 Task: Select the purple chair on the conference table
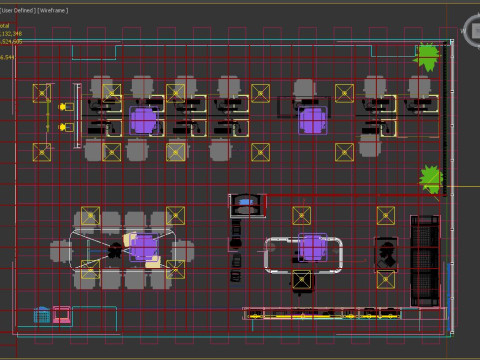[144, 247]
